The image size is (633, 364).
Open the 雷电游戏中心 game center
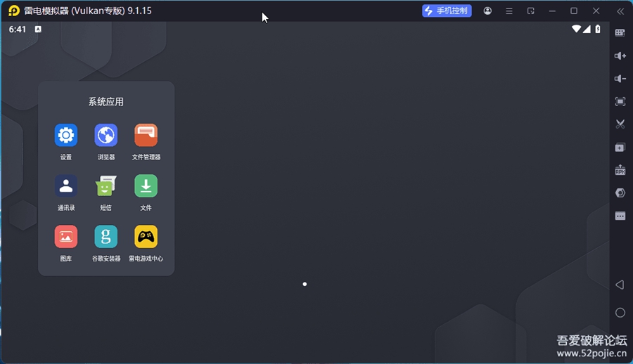pyautogui.click(x=146, y=237)
